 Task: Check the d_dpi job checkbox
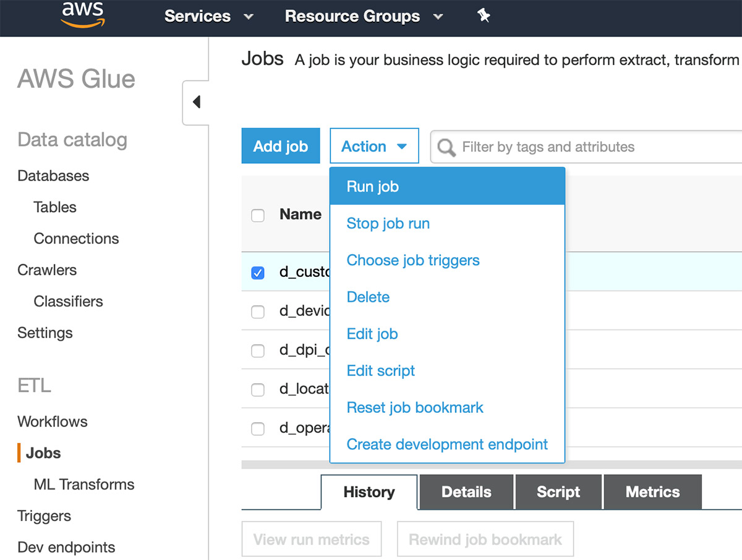[258, 351]
